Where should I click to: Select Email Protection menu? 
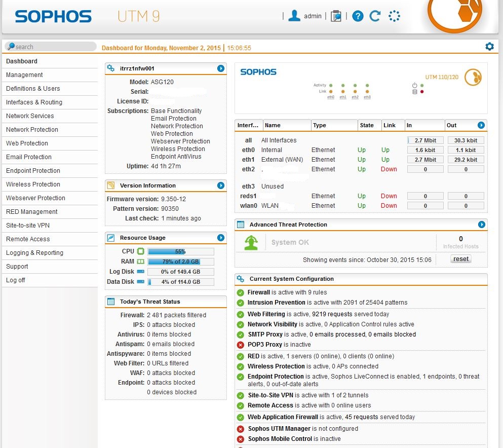(50, 157)
